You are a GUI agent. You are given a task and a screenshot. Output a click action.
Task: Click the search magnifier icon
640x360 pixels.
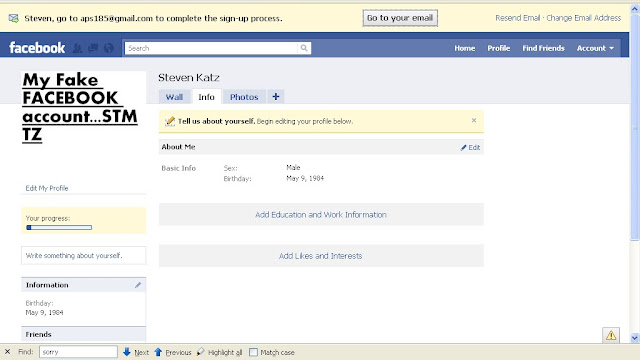(304, 48)
